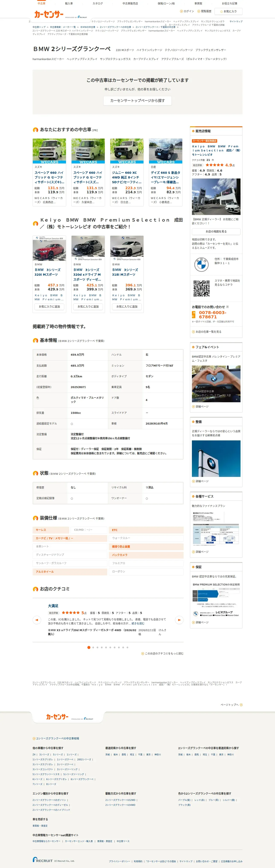The height and width of the screenshot is (868, 275).
Task: Add the BMW 318i Mスポーツ to favorites
Action: click(127, 307)
